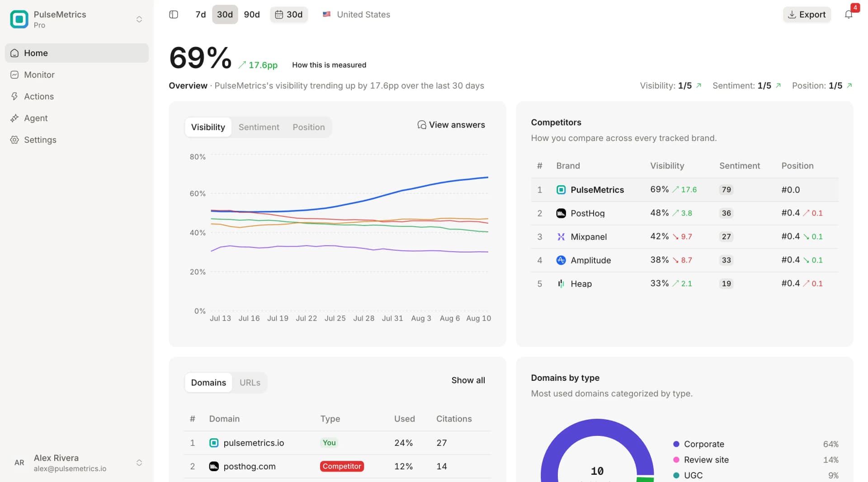
Task: Click the UGC legend color dot
Action: click(x=676, y=475)
